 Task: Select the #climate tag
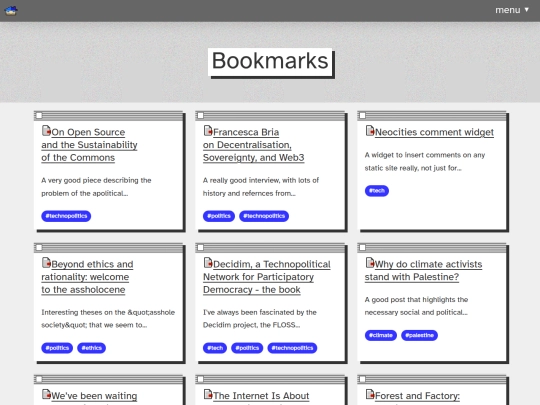tap(381, 335)
